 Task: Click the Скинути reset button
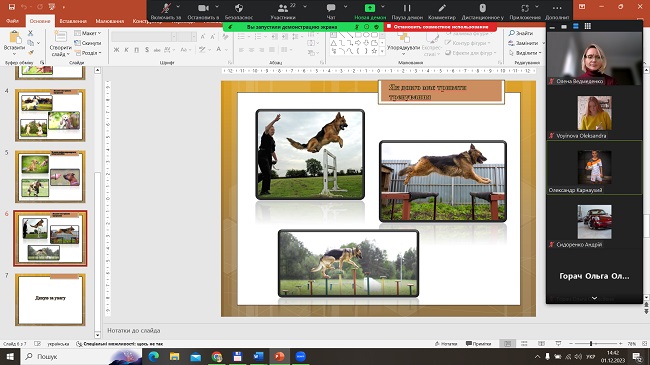(88, 43)
